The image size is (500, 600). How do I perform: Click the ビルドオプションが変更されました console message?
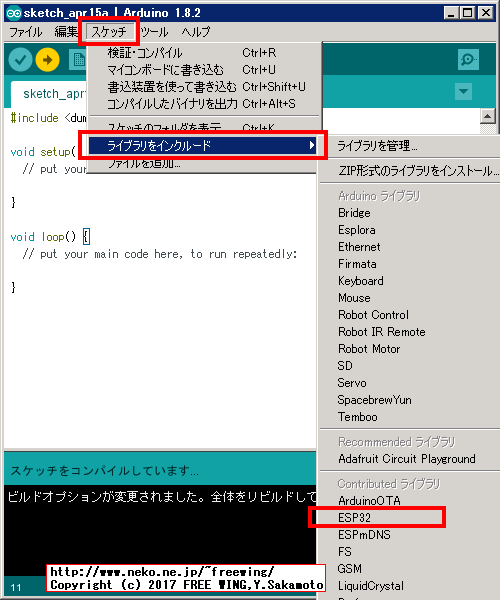[x=162, y=497]
